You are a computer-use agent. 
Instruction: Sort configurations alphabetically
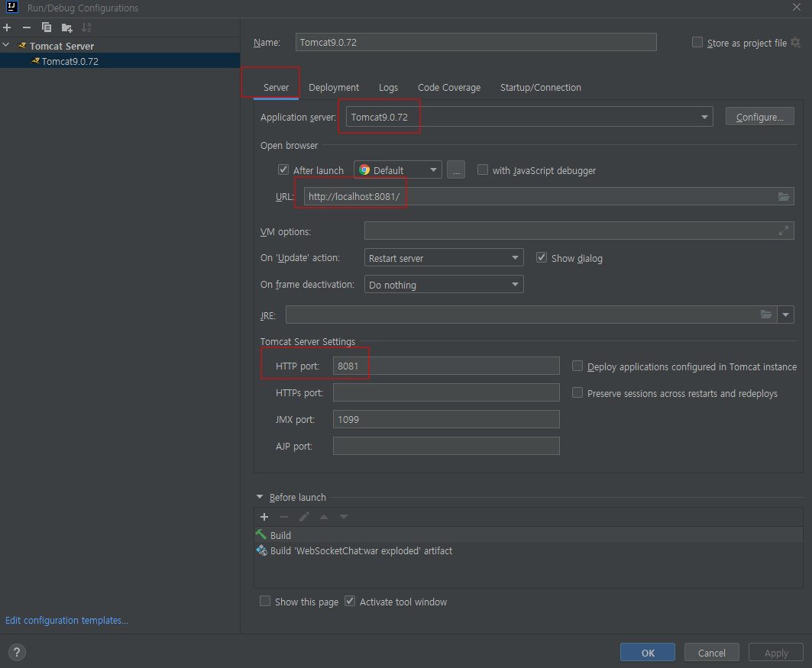tap(86, 27)
